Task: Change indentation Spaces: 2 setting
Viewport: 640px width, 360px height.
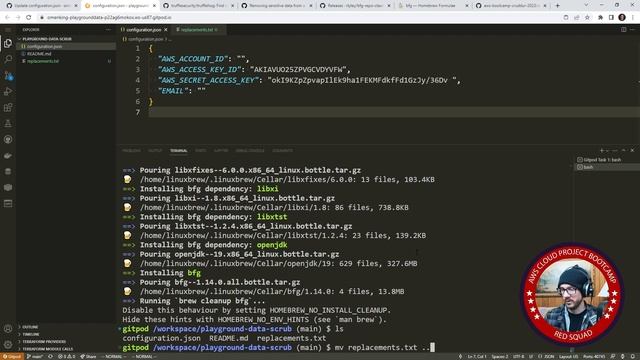Action: 500,356
